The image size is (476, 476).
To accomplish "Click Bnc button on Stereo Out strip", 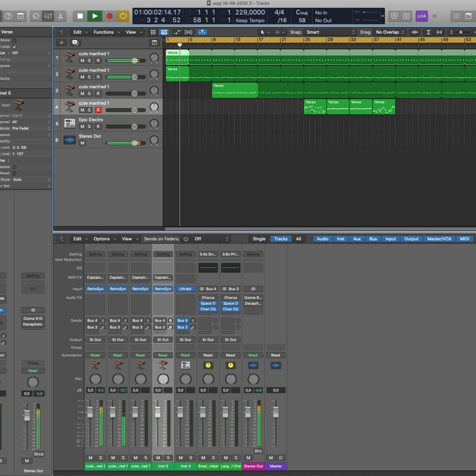I will 258,451.
